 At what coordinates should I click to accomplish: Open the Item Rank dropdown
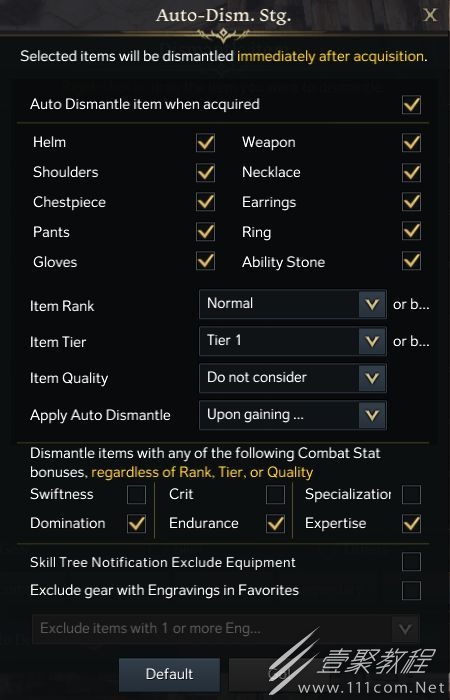293,304
